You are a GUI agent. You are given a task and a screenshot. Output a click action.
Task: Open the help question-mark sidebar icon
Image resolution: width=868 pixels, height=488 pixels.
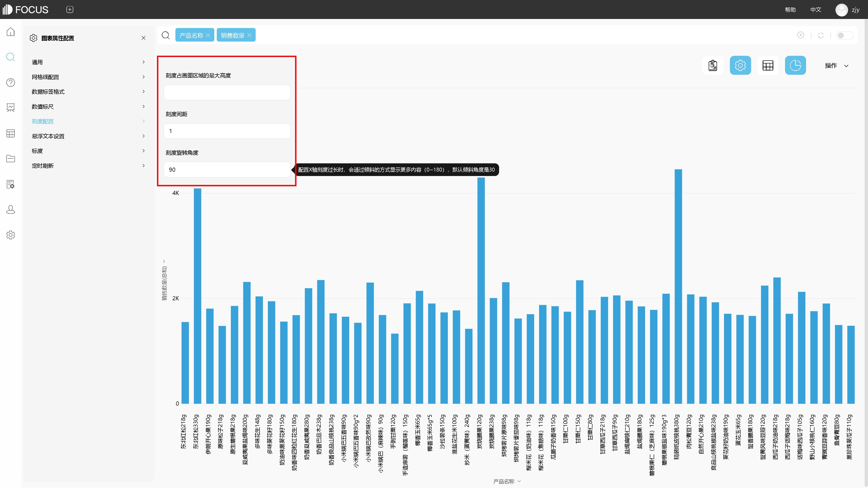pyautogui.click(x=10, y=82)
